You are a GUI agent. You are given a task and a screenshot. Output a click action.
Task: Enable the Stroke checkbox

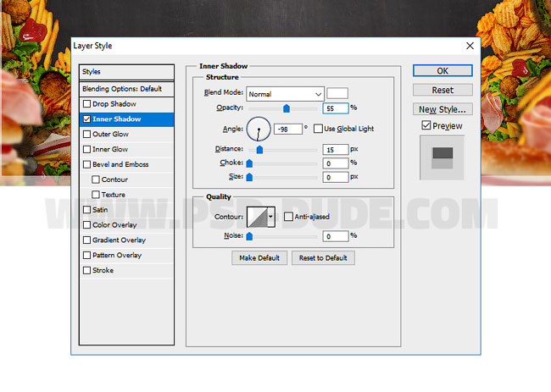[x=86, y=270]
